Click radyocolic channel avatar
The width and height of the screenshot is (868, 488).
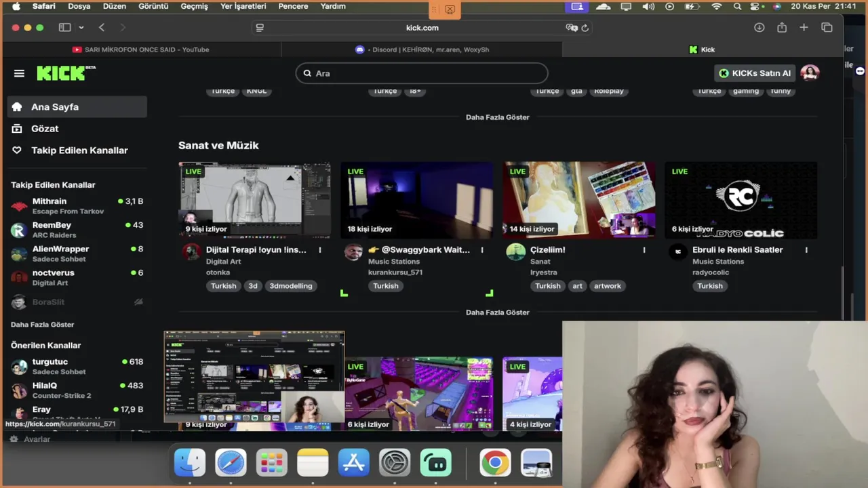coord(677,252)
